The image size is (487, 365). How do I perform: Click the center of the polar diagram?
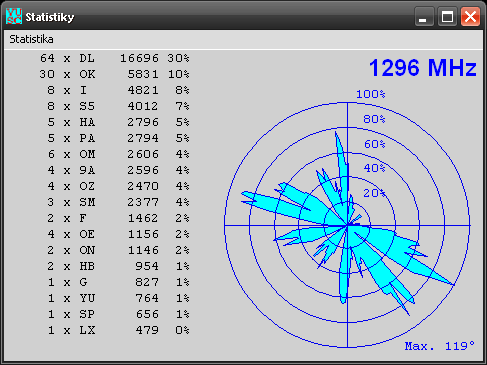[347, 225]
